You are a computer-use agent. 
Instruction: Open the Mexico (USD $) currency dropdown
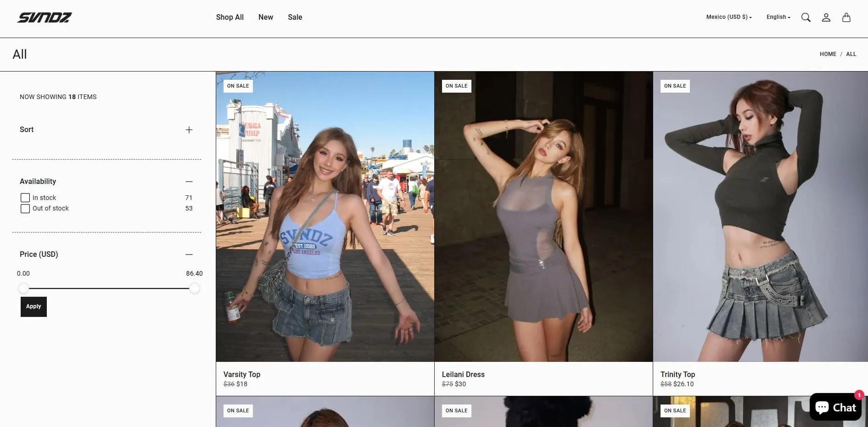click(728, 17)
